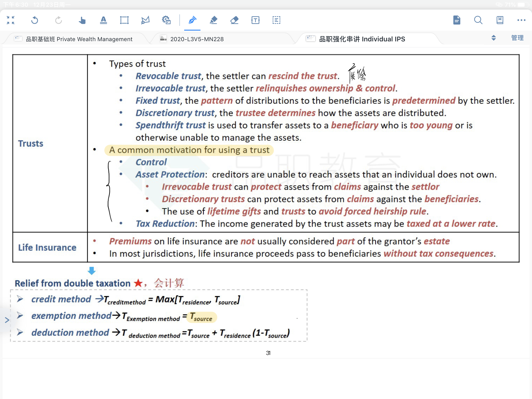Expand the left side panel arrow
This screenshot has width=532, height=399.
(7, 320)
